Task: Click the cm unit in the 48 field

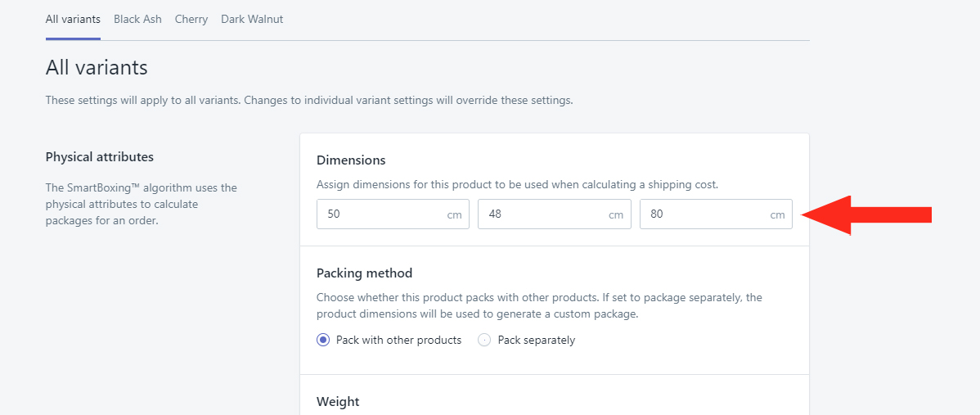Action: (616, 215)
